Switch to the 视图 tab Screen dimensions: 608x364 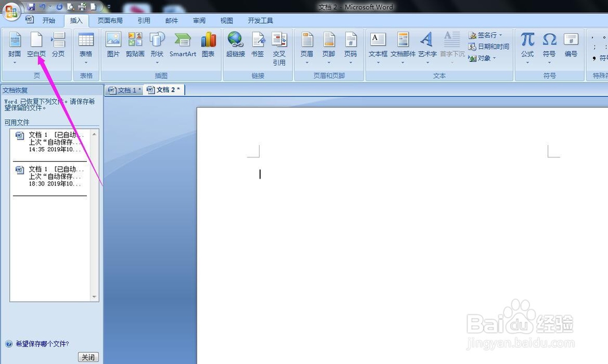[227, 21]
